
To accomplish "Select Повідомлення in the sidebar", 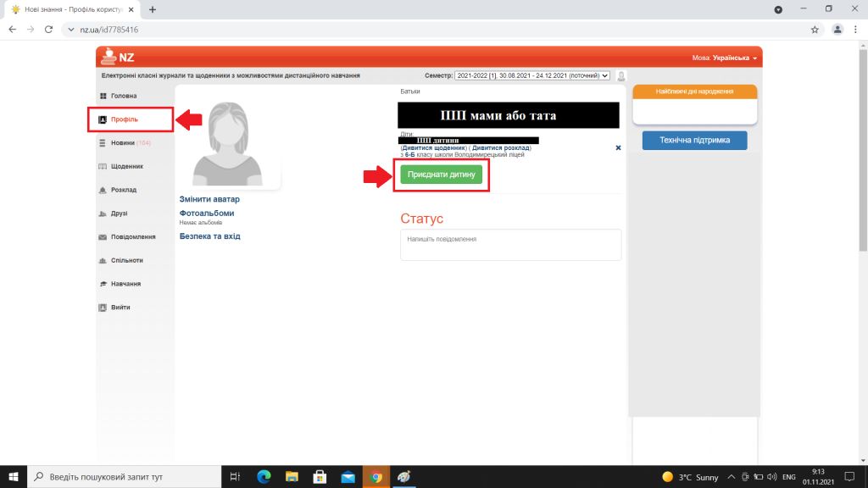I will pyautogui.click(x=132, y=237).
